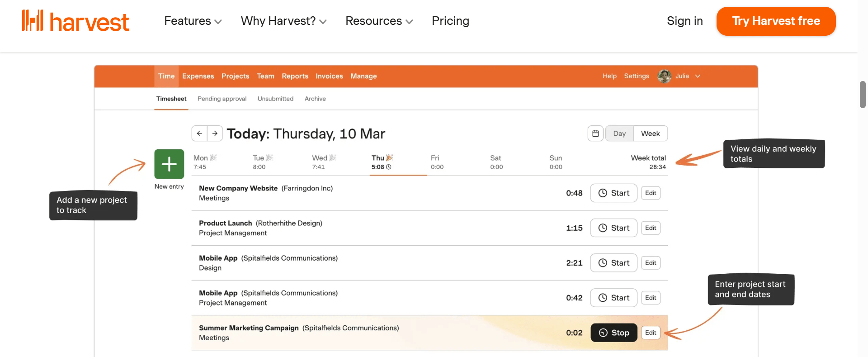This screenshot has width=868, height=357.
Task: Select the Time tab
Action: tap(166, 76)
